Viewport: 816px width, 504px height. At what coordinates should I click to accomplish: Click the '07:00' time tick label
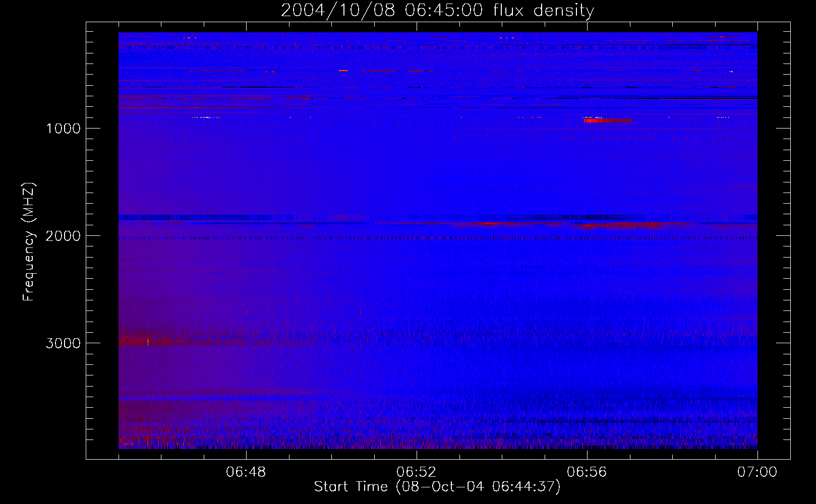coord(757,472)
